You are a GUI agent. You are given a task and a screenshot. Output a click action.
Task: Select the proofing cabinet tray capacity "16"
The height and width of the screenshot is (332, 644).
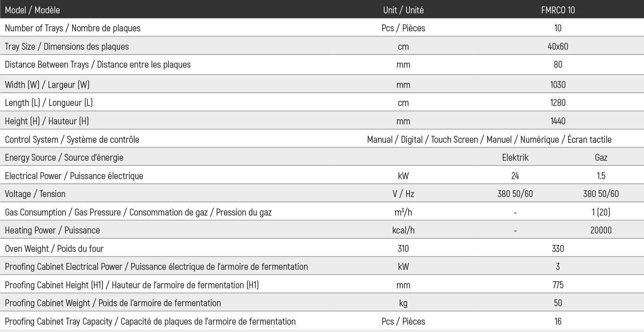point(558,321)
